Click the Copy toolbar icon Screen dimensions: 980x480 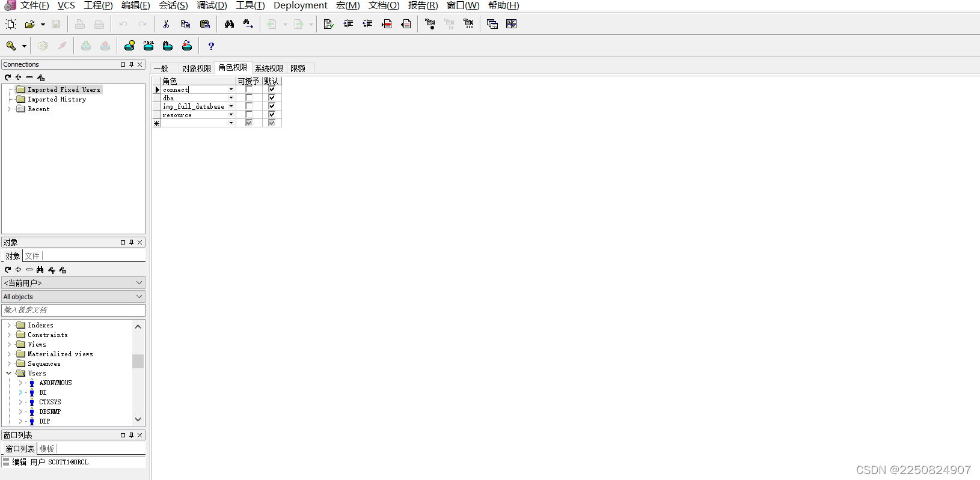coord(185,24)
